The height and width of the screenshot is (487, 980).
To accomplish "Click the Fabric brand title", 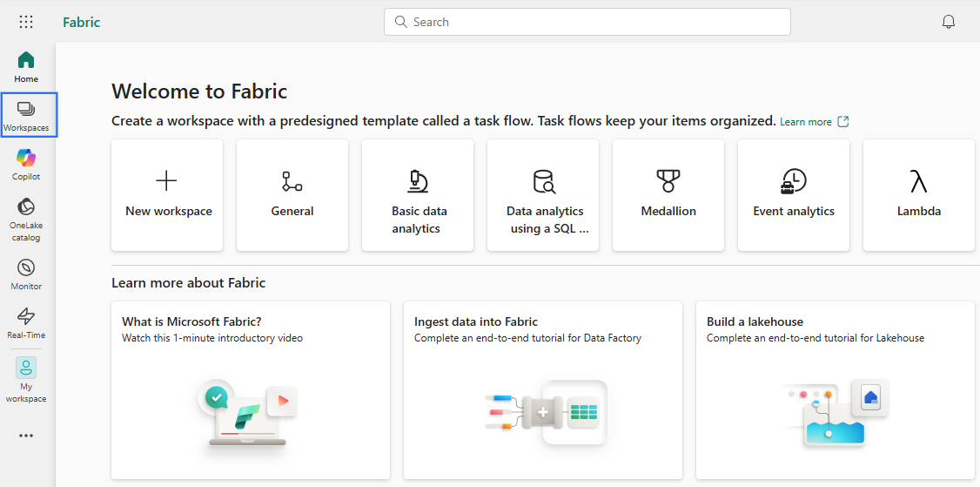I will point(82,22).
